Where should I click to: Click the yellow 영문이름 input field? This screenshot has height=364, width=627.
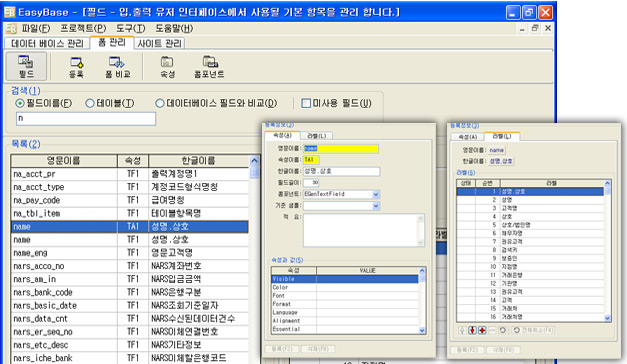click(x=341, y=149)
